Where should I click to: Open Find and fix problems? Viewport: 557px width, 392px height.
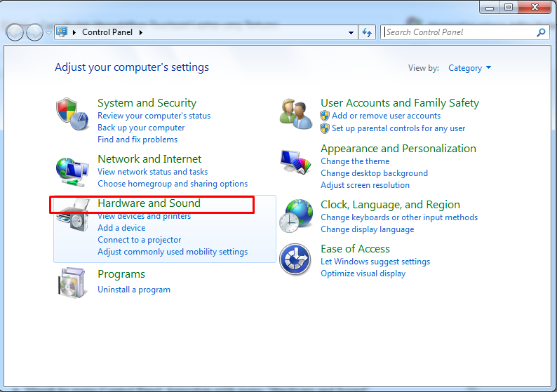point(137,140)
